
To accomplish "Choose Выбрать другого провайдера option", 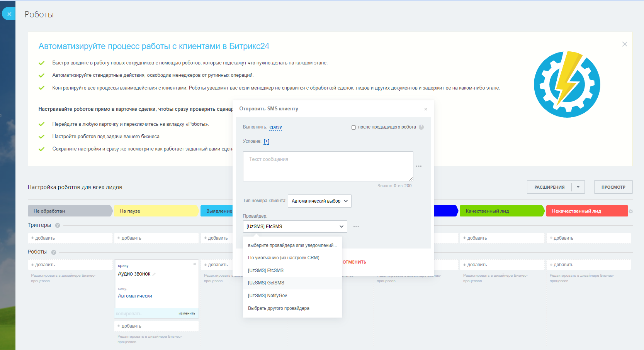I will point(292,308).
